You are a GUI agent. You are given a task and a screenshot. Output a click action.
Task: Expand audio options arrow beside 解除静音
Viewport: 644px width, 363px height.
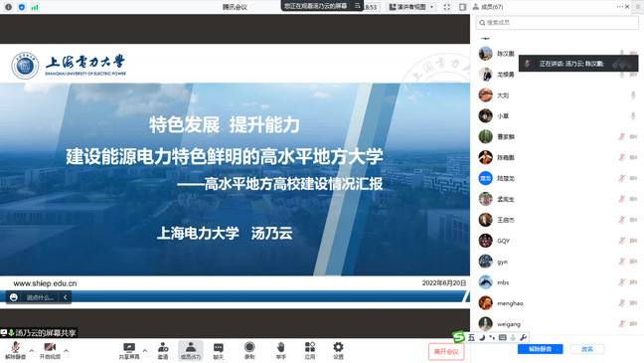point(32,351)
